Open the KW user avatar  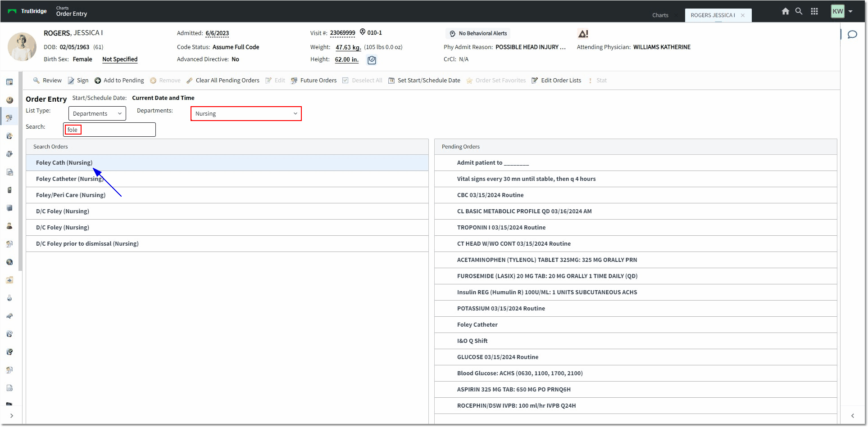pos(838,11)
